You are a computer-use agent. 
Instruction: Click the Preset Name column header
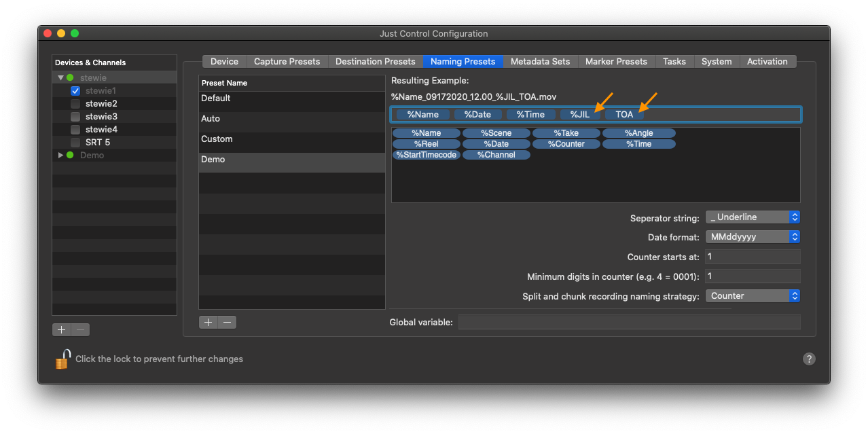click(x=292, y=83)
